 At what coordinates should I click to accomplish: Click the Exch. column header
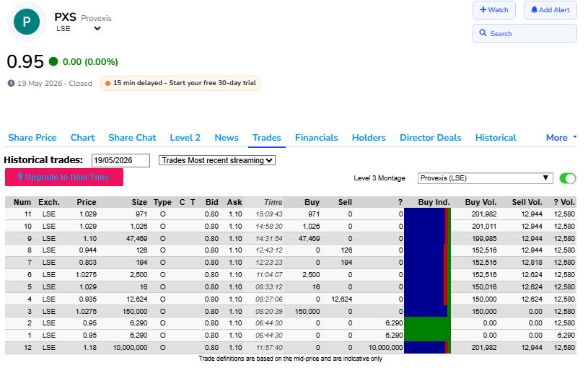49,202
